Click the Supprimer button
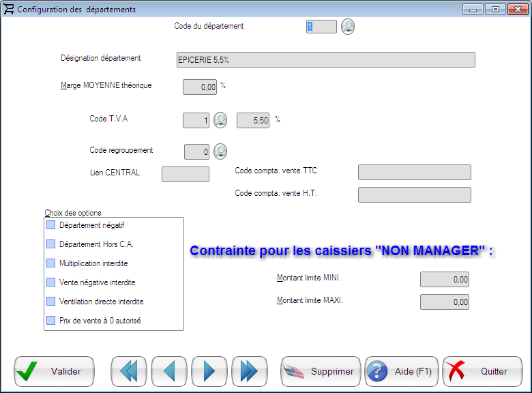532x393 pixels. [x=321, y=371]
